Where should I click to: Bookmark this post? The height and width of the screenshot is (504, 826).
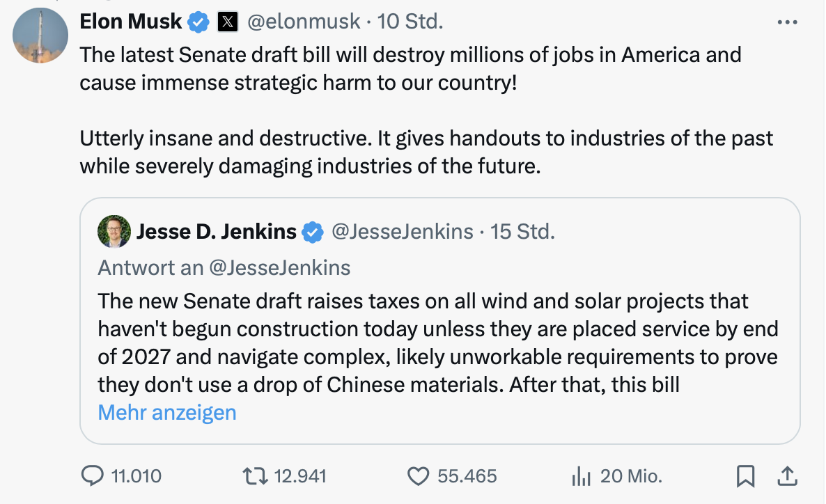[x=745, y=476]
